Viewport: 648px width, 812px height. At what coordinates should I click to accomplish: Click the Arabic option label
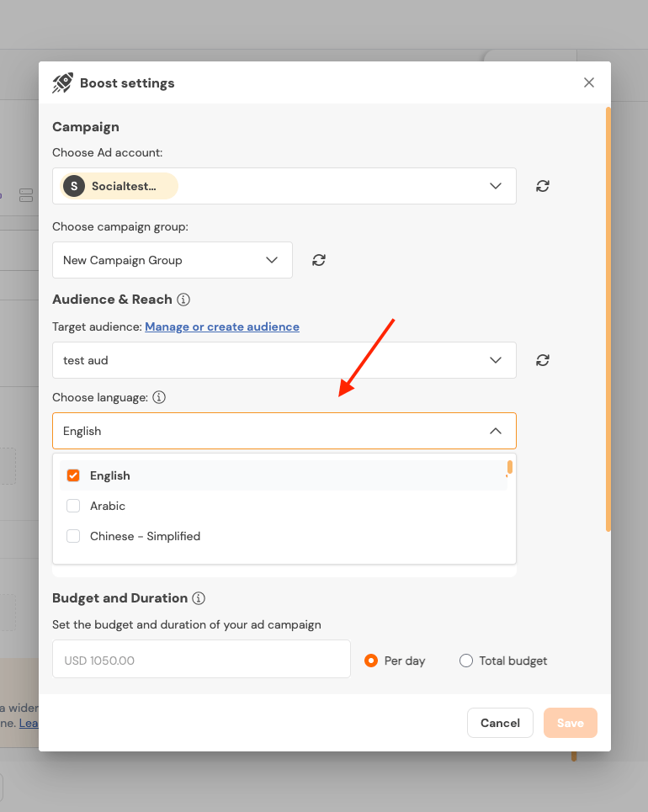(x=108, y=506)
